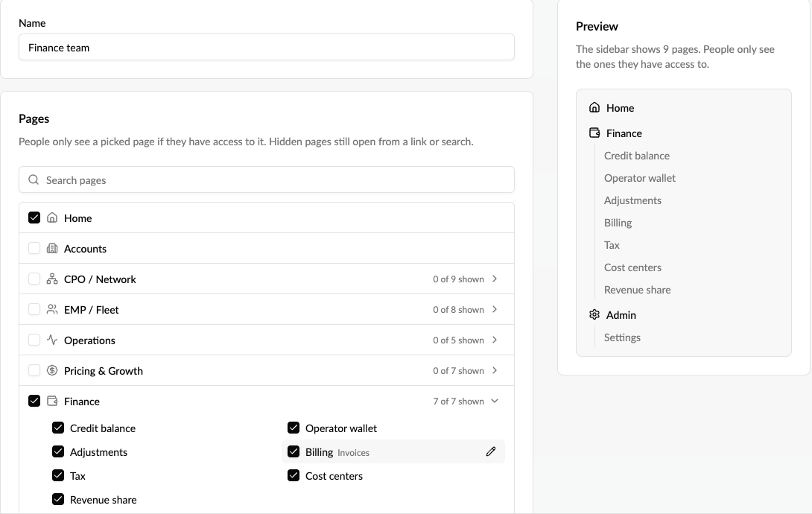The image size is (812, 514).
Task: Expand the Pricing & Growth chevron
Action: (x=495, y=370)
